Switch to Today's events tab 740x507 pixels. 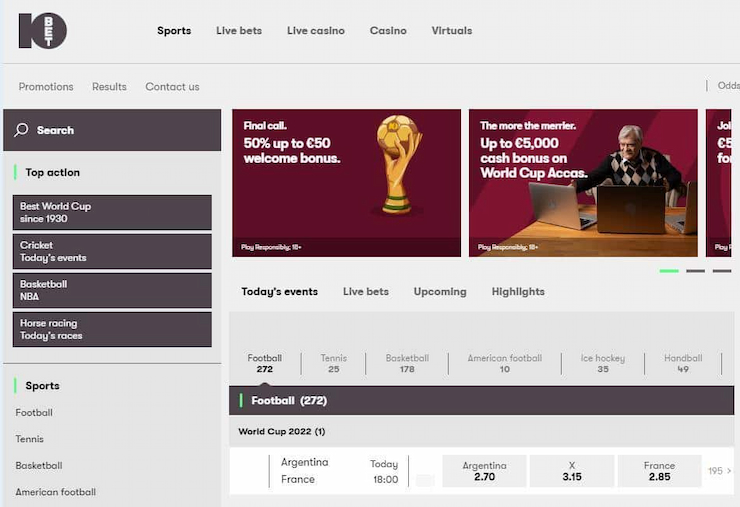click(x=279, y=292)
